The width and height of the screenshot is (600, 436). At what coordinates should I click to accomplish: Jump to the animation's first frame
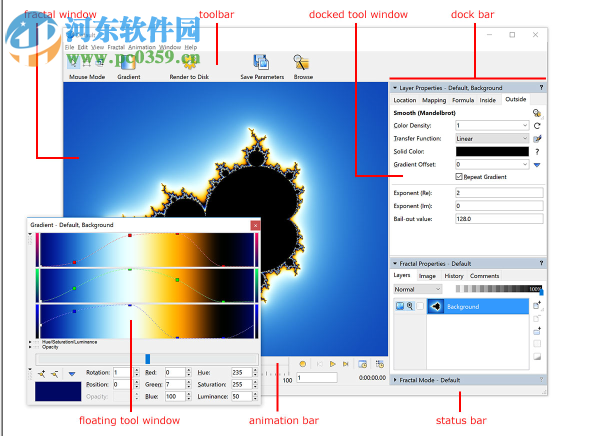[320, 364]
